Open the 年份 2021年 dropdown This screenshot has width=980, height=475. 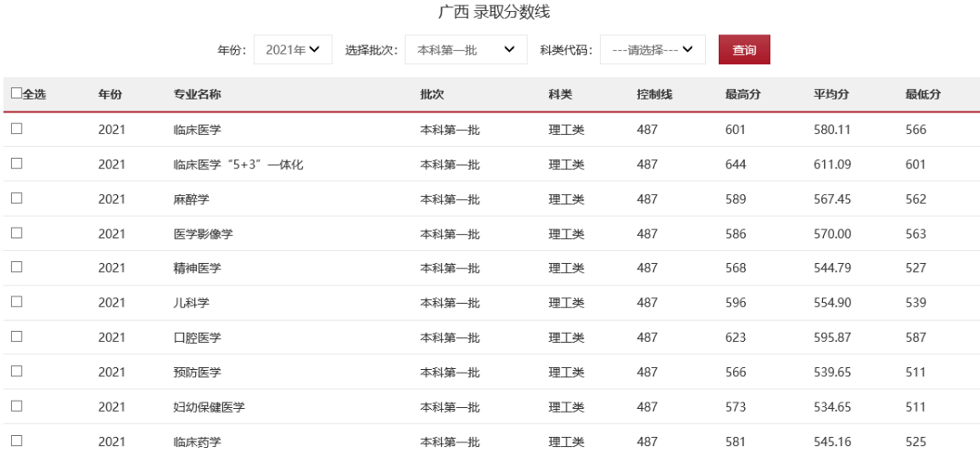[292, 50]
